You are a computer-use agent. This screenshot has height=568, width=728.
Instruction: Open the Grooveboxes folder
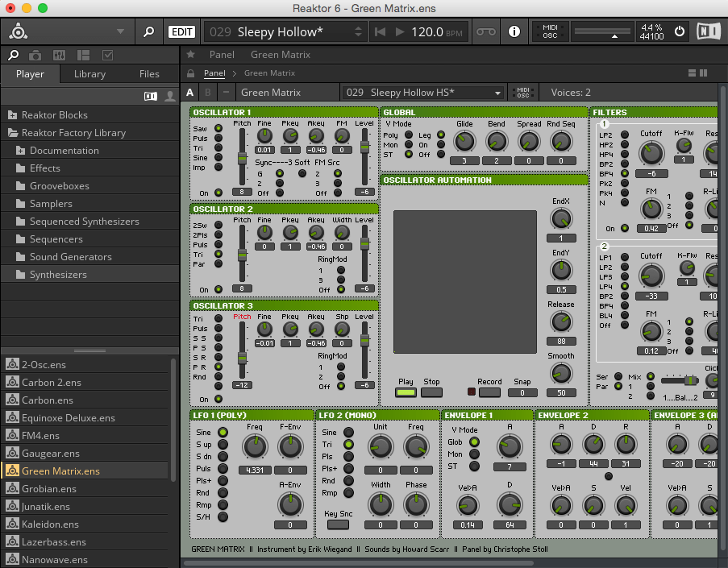(60, 185)
